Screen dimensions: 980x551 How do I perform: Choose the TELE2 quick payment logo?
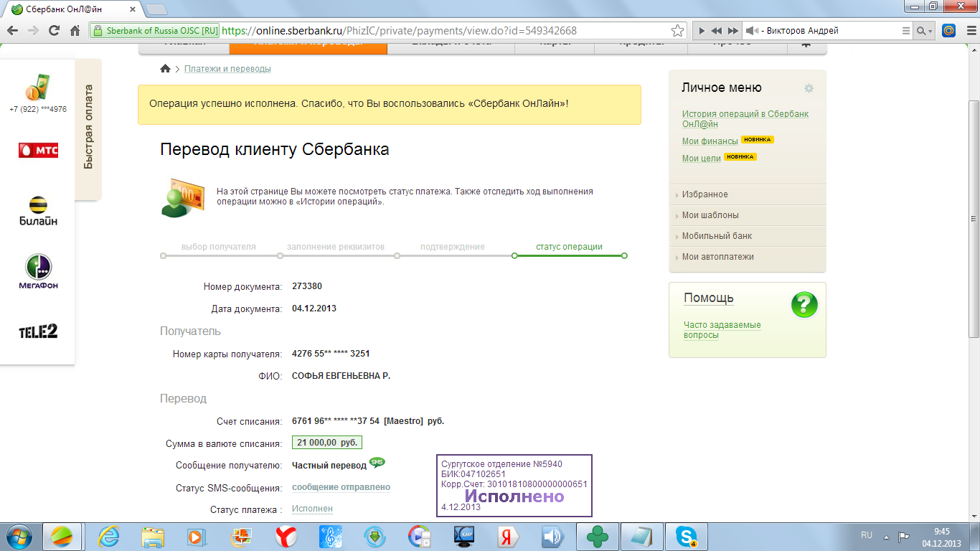point(38,331)
